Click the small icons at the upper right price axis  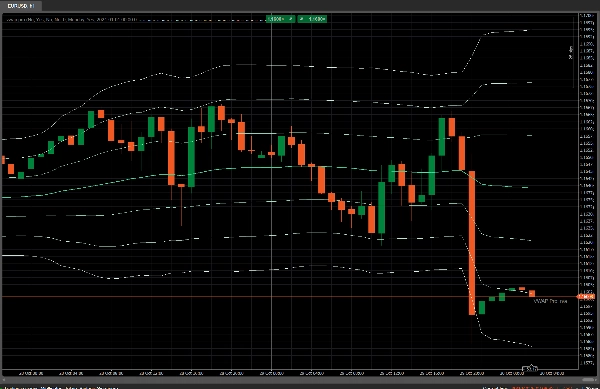click(x=571, y=53)
